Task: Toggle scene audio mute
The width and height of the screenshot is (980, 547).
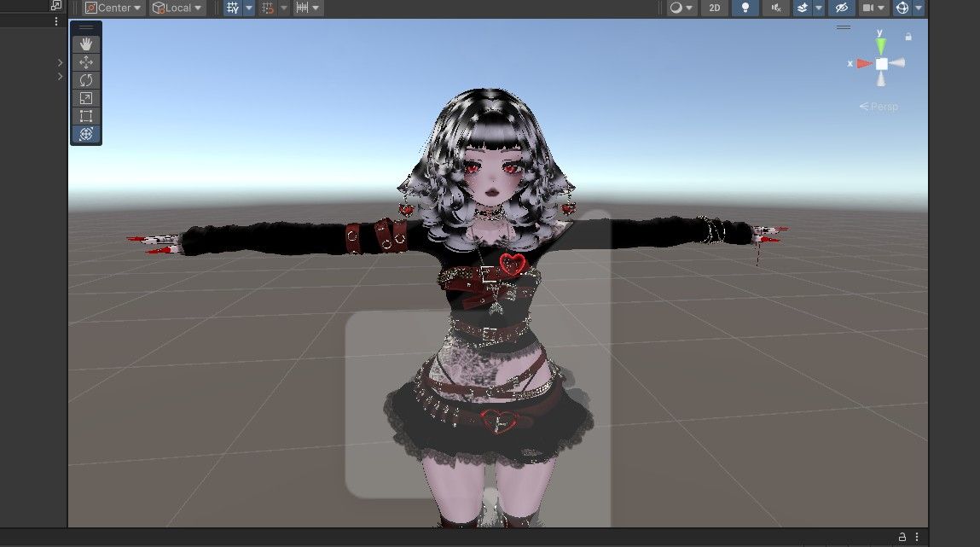Action: tap(775, 9)
